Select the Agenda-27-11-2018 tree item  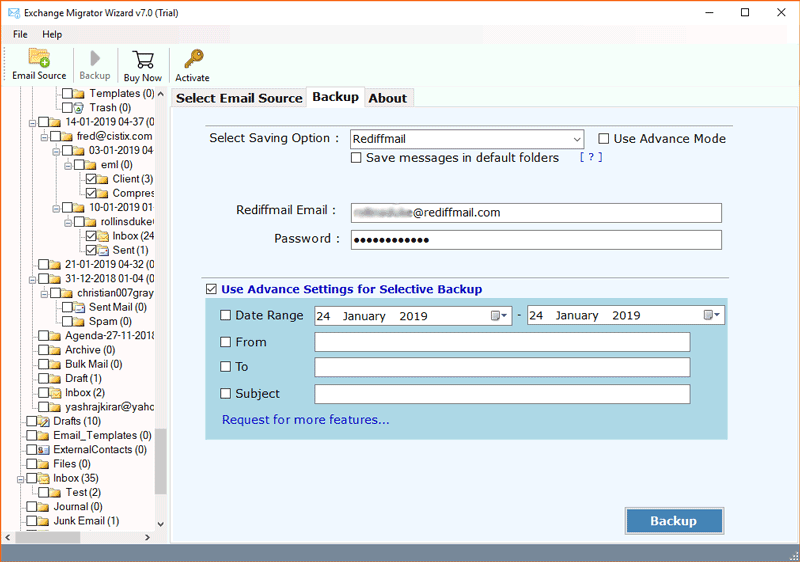tap(109, 336)
